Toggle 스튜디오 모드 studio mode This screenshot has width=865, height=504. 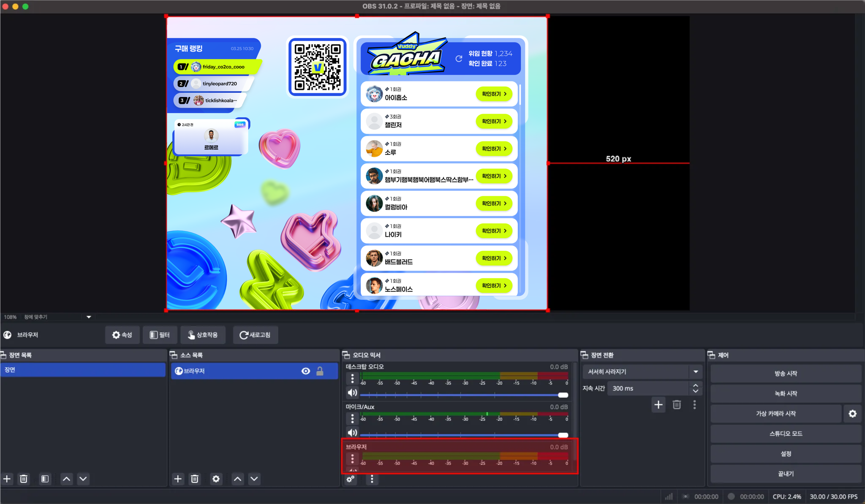click(x=786, y=434)
